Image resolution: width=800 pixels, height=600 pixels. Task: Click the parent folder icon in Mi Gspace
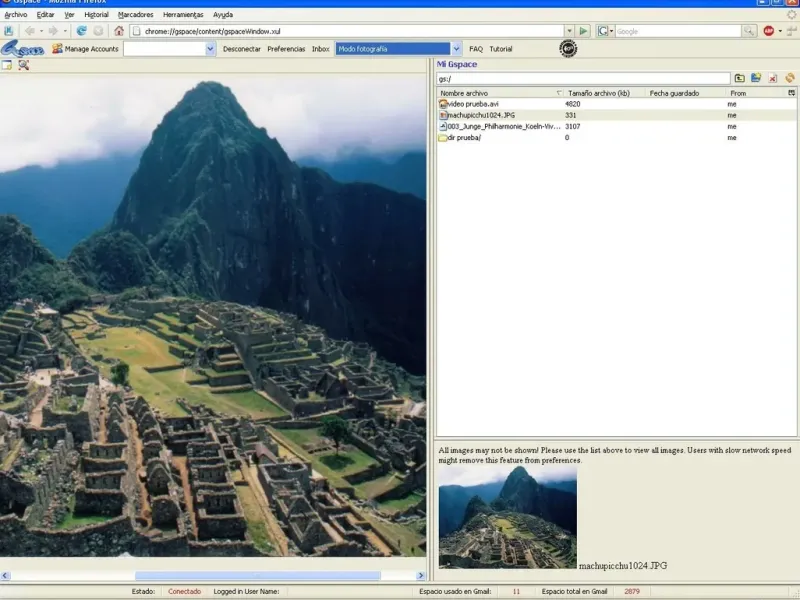coord(740,78)
